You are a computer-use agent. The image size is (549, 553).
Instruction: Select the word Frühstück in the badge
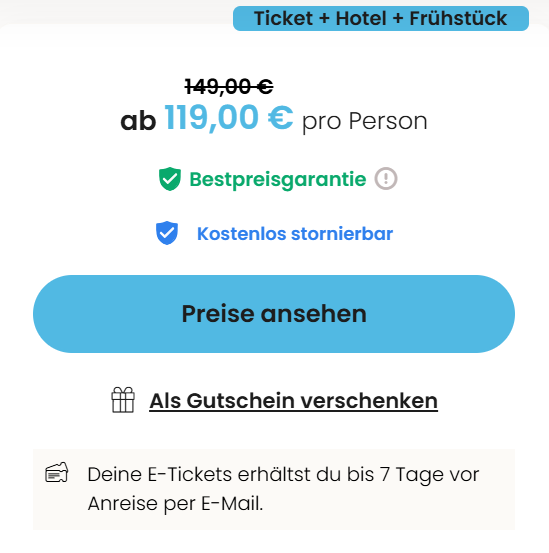(458, 18)
